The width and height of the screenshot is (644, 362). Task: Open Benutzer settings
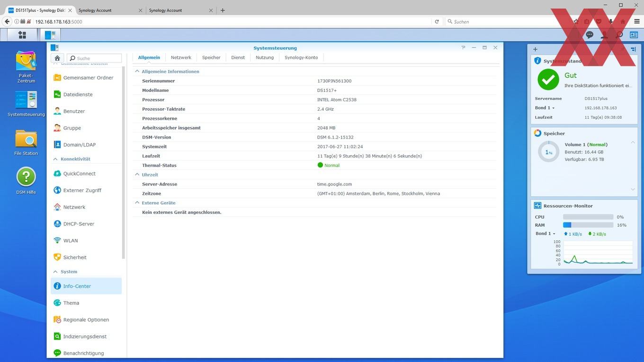click(86, 111)
